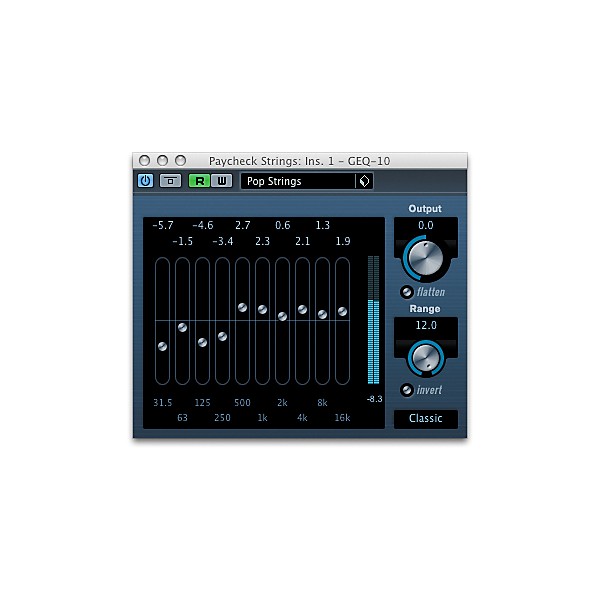Screen dimensions: 600x600
Task: Click the Range value field 12.0
Action: click(426, 325)
